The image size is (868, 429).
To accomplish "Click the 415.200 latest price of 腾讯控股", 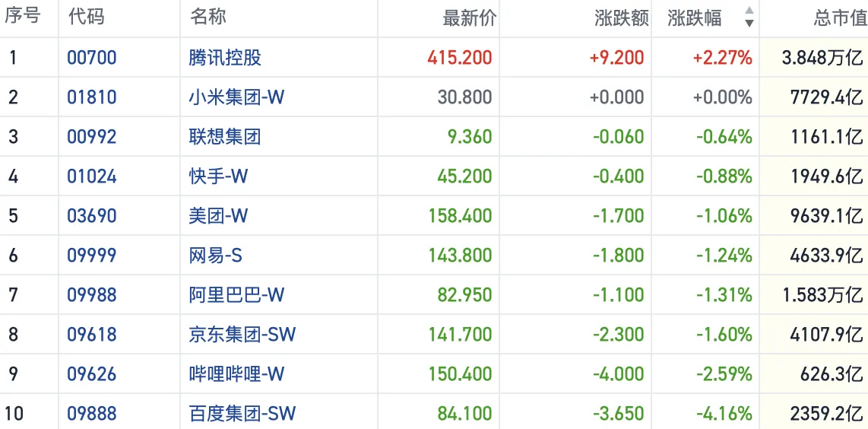I will pos(460,58).
